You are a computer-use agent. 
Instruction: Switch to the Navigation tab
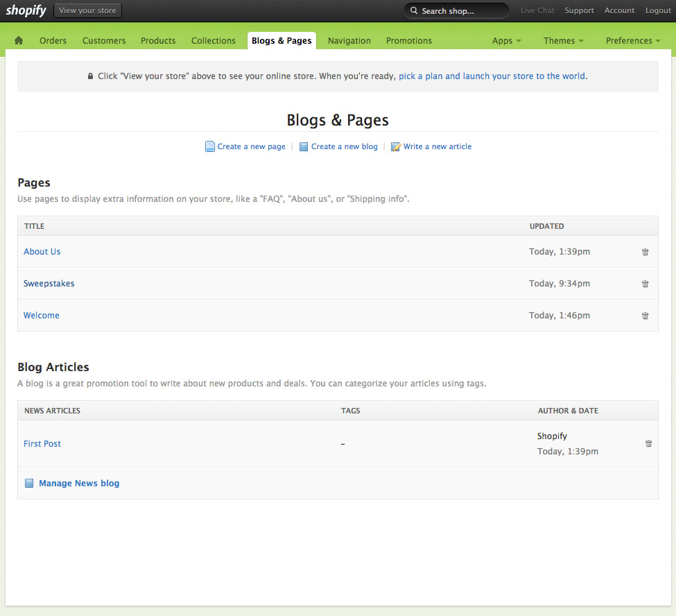click(349, 40)
